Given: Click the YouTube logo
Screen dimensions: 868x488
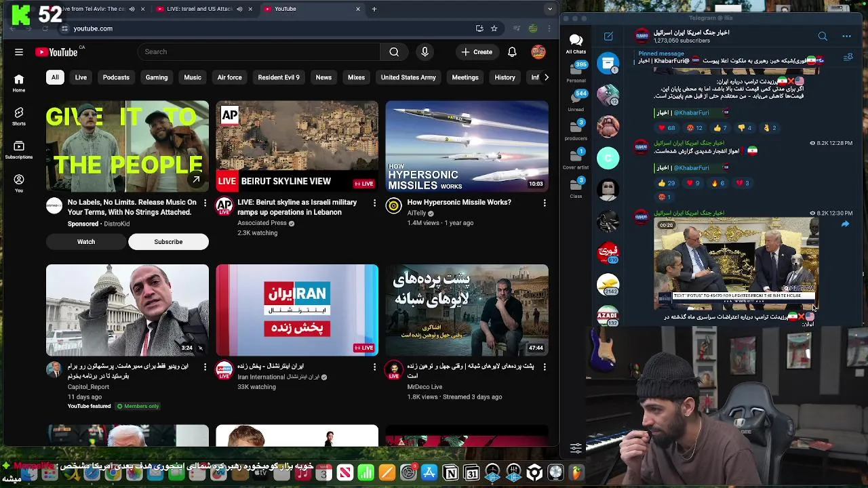Looking at the screenshot, I should [58, 52].
